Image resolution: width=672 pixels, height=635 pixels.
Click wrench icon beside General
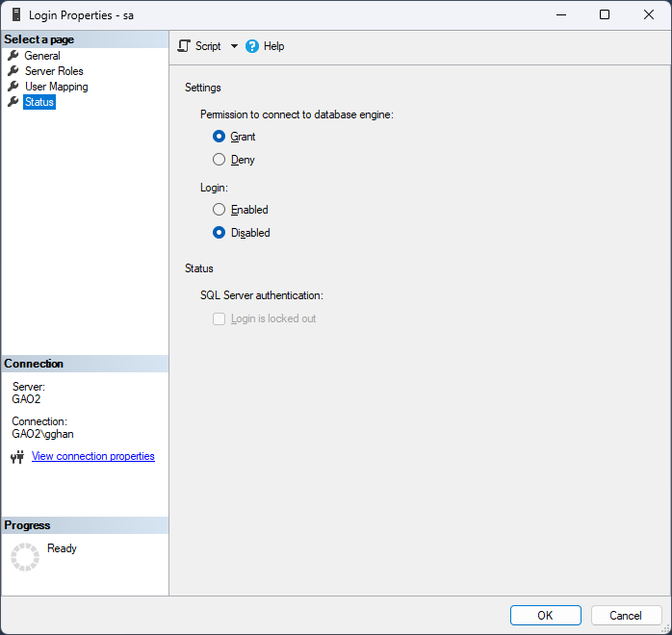[13, 55]
